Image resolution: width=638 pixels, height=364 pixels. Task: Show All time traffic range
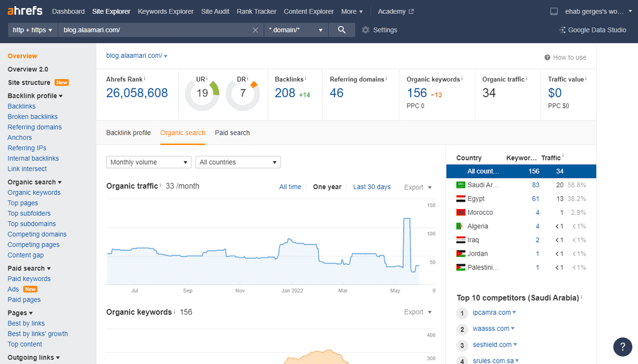pos(290,187)
